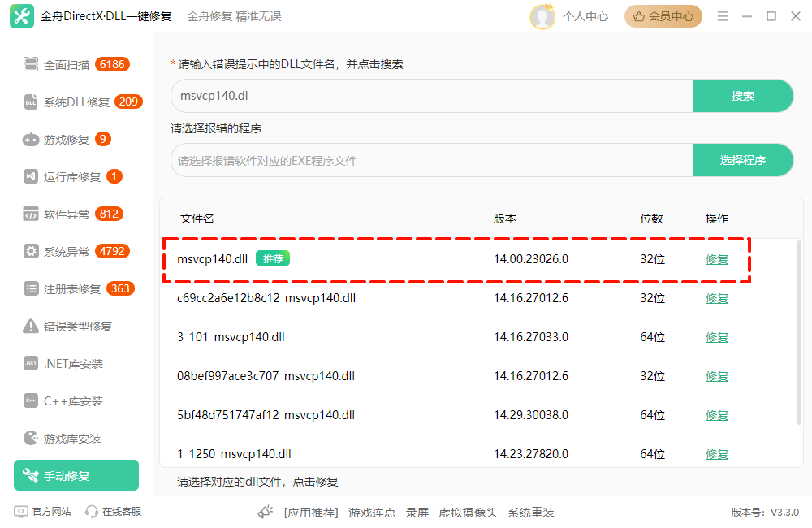The height and width of the screenshot is (528, 812).
Task: Select the 5bf48d751747af12_msvcp140.dll file name
Action: pos(266,414)
